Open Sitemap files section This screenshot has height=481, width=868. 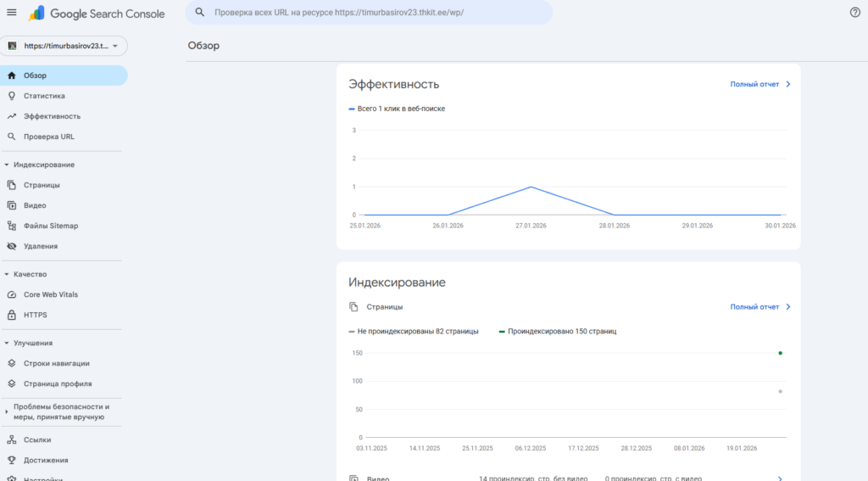(x=50, y=226)
